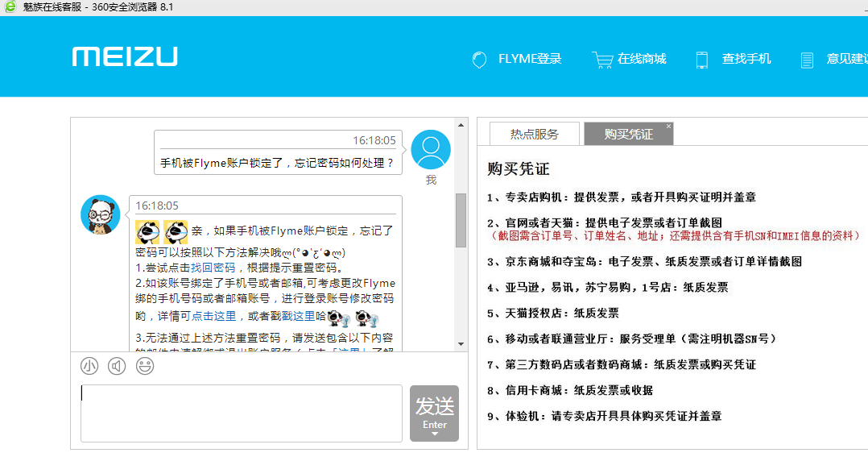Screen dimensions: 868x457
Task: Click chat scrollbar down arrow
Action: (461, 344)
